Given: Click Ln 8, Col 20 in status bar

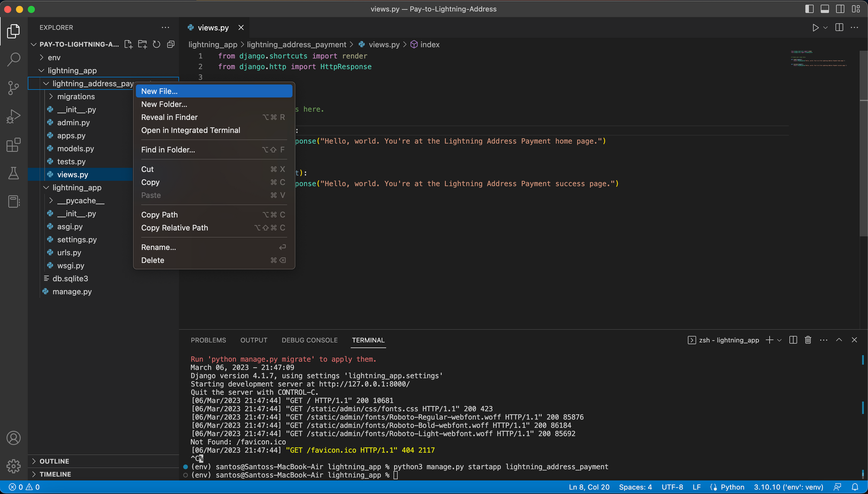Looking at the screenshot, I should (589, 487).
